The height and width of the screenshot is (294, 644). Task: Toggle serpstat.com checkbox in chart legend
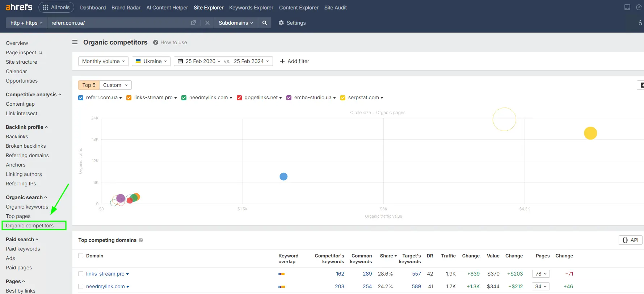click(x=343, y=98)
